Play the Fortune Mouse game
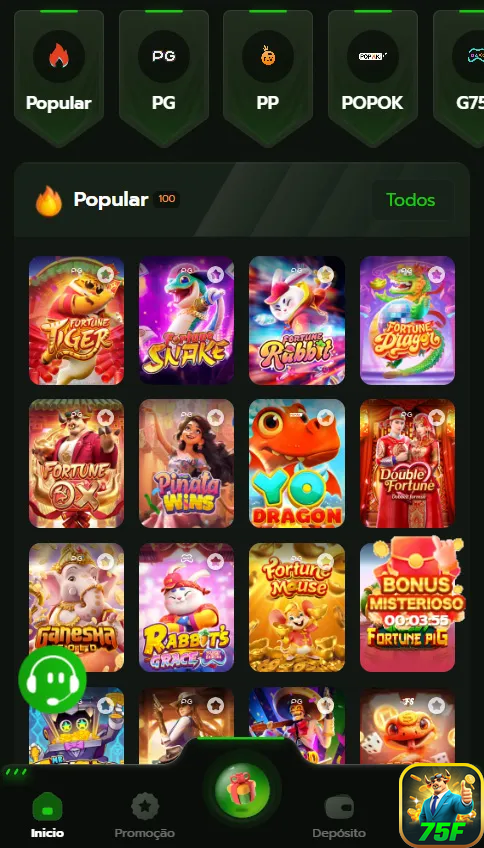This screenshot has height=848, width=484. [297, 607]
